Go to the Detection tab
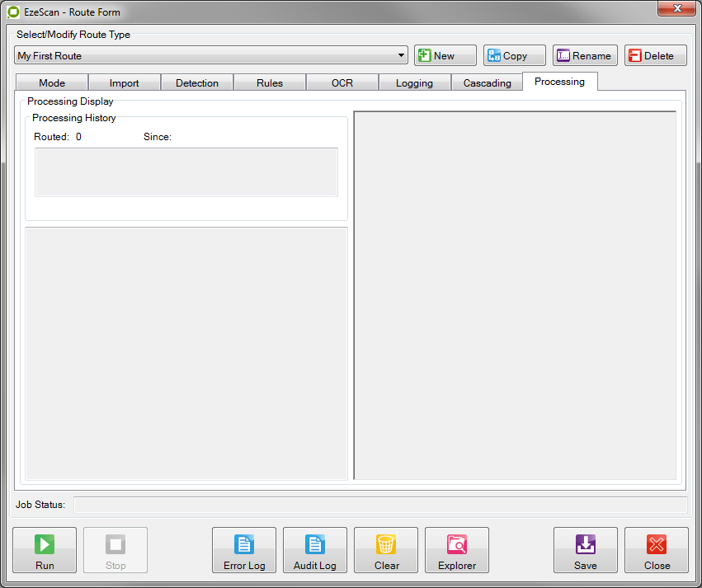Screen dimensions: 702x588 click(x=197, y=83)
